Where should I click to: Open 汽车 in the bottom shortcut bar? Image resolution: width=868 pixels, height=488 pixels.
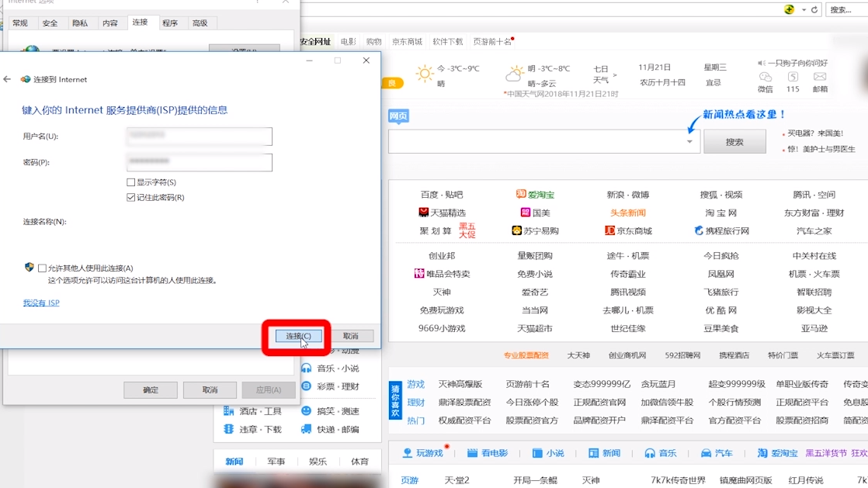717,452
